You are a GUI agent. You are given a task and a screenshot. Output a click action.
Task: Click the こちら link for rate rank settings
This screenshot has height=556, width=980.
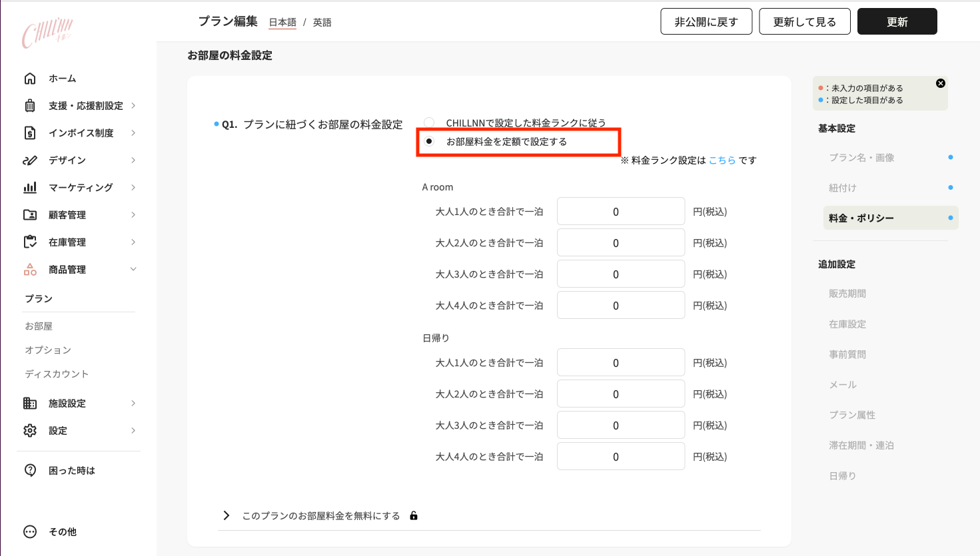pos(722,160)
